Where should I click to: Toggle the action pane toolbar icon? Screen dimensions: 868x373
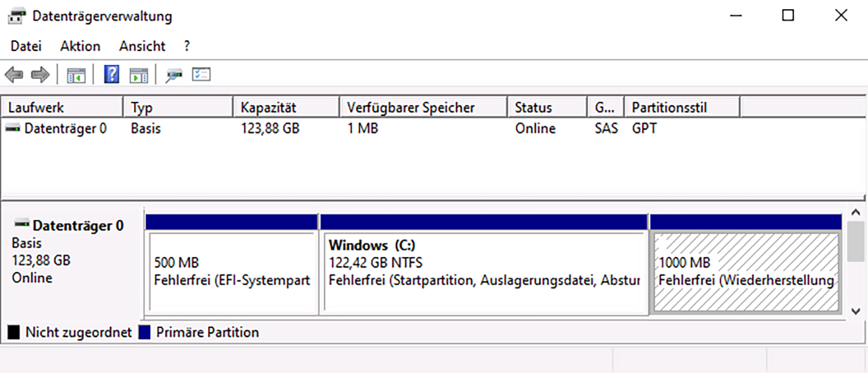click(139, 75)
